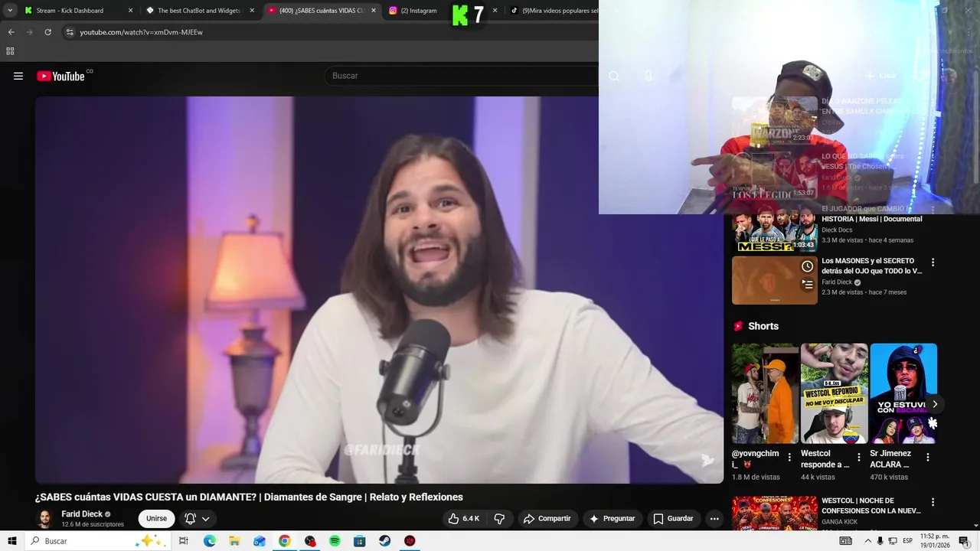The height and width of the screenshot is (551, 980).
Task: Open Microsoft Store from taskbar
Action: pyautogui.click(x=359, y=541)
